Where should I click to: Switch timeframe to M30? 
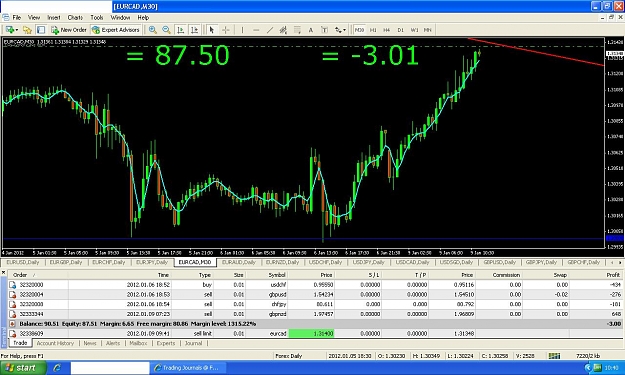(x=359, y=30)
